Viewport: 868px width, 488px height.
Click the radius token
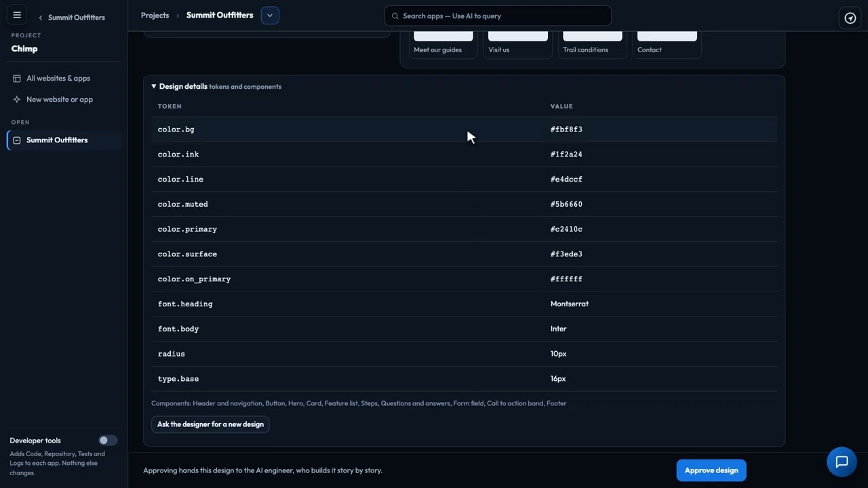(172, 354)
